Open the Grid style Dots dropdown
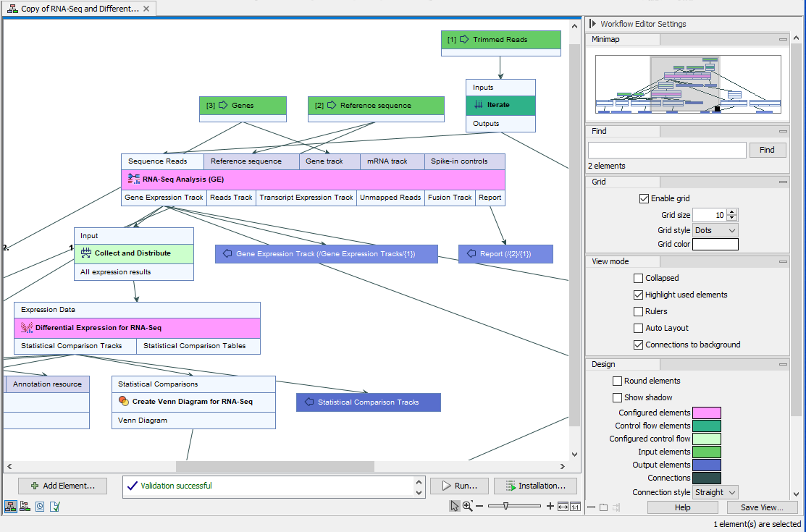The height and width of the screenshot is (532, 806). [x=714, y=229]
